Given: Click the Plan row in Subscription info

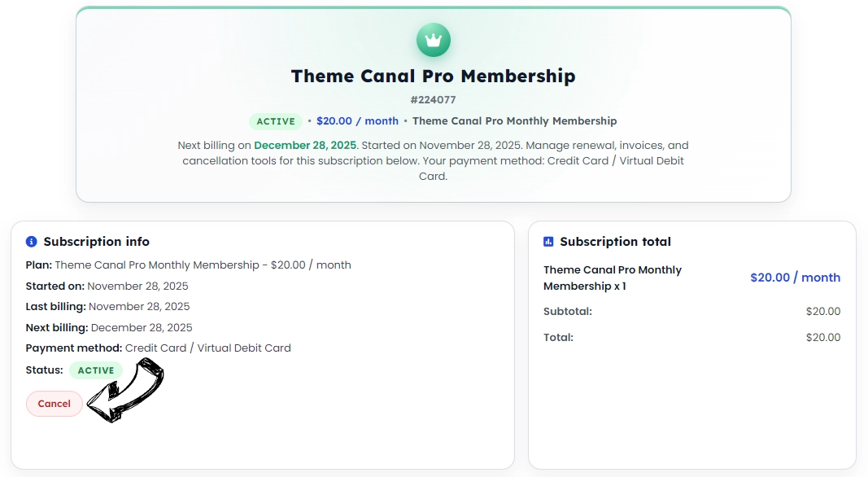Looking at the screenshot, I should [187, 265].
